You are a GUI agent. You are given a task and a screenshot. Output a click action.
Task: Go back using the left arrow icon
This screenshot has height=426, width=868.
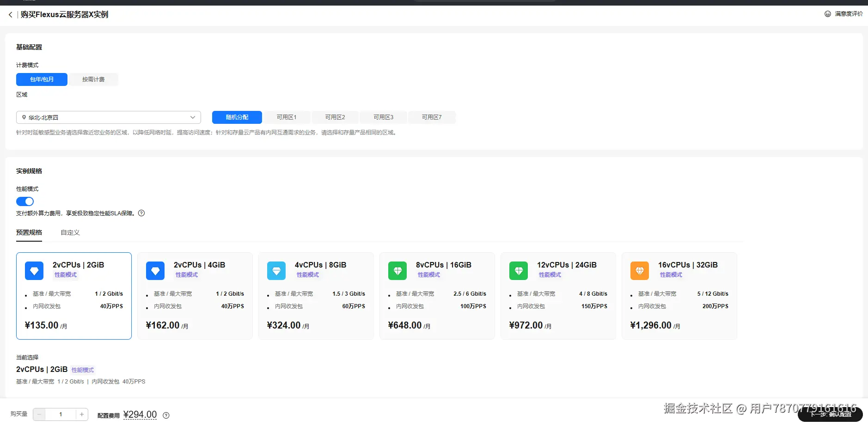click(x=11, y=15)
